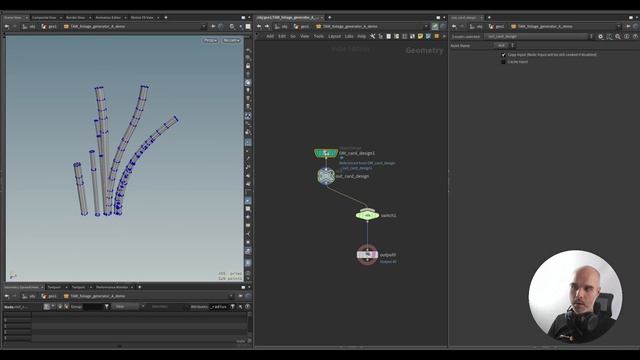This screenshot has width=640, height=360.
Task: Select the points mode icon in spreadsheet toolbar
Action: [x=47, y=307]
